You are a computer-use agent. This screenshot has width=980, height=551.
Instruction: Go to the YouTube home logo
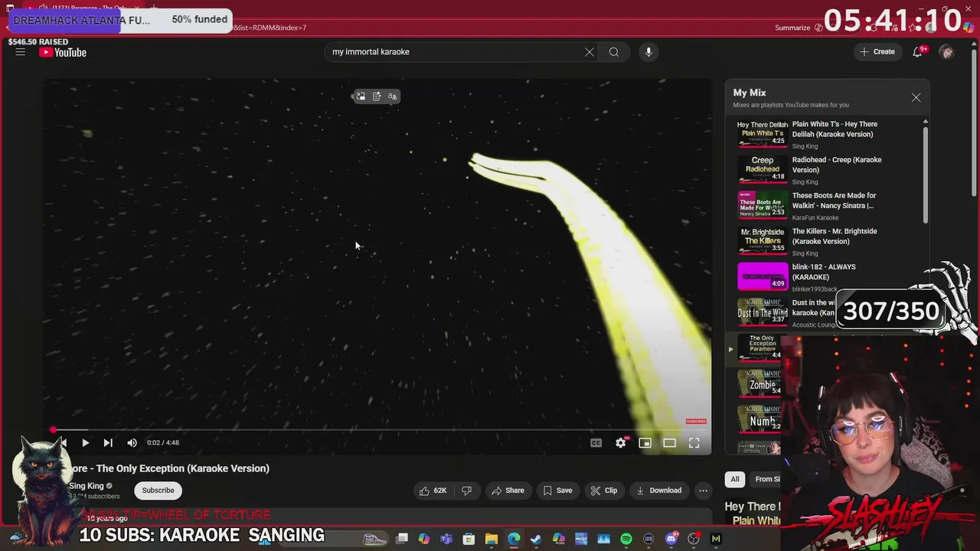click(63, 52)
